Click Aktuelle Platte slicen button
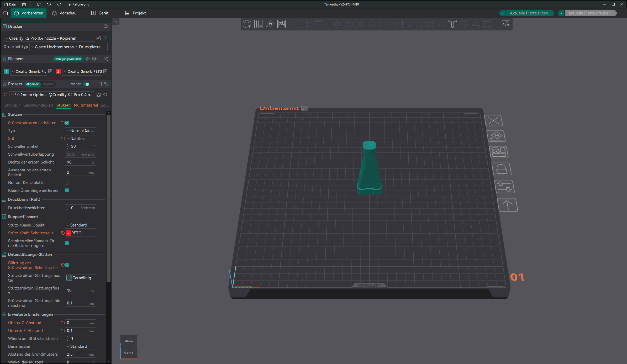The width and height of the screenshot is (627, 364). click(x=529, y=13)
